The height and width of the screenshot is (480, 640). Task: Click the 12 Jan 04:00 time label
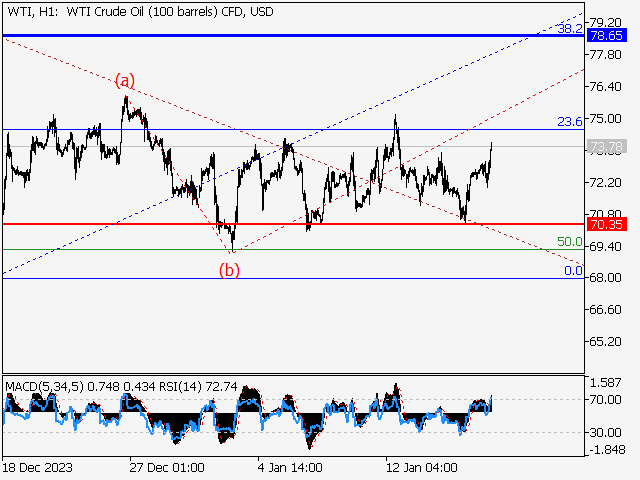point(422,467)
